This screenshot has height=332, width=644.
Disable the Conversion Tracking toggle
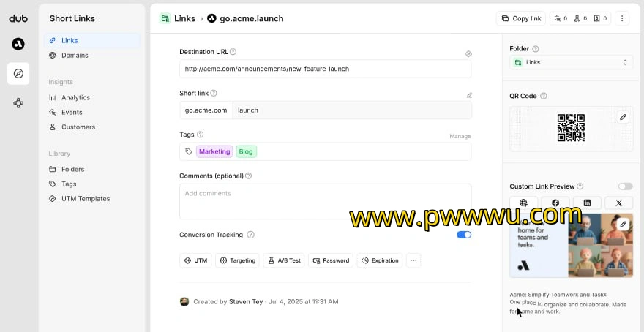tap(464, 235)
